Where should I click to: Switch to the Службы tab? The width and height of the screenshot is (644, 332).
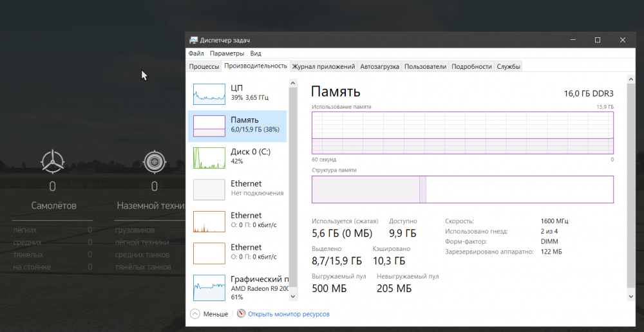[508, 66]
